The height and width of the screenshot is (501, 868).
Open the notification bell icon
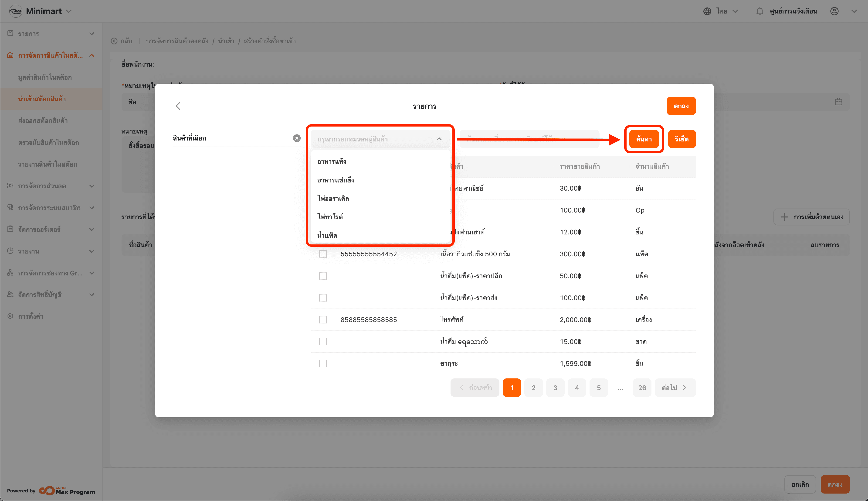coord(759,11)
